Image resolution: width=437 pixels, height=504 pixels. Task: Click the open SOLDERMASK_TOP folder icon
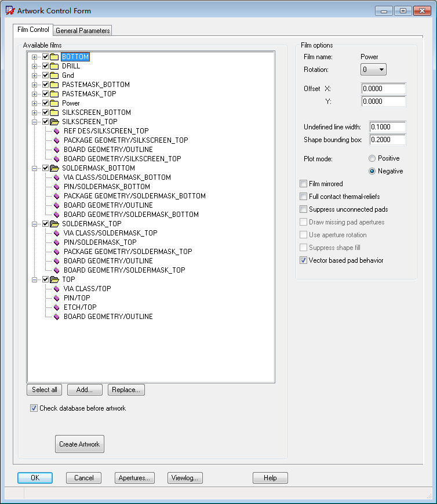tap(54, 224)
